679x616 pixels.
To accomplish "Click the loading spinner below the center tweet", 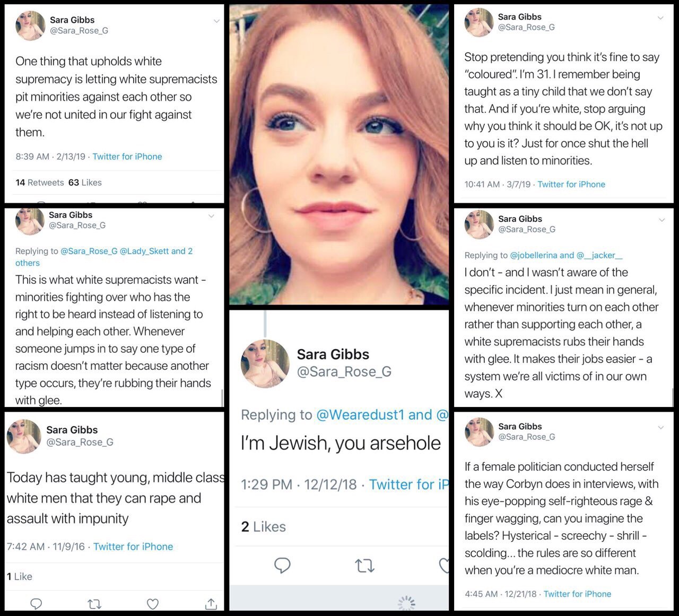I will (x=406, y=603).
